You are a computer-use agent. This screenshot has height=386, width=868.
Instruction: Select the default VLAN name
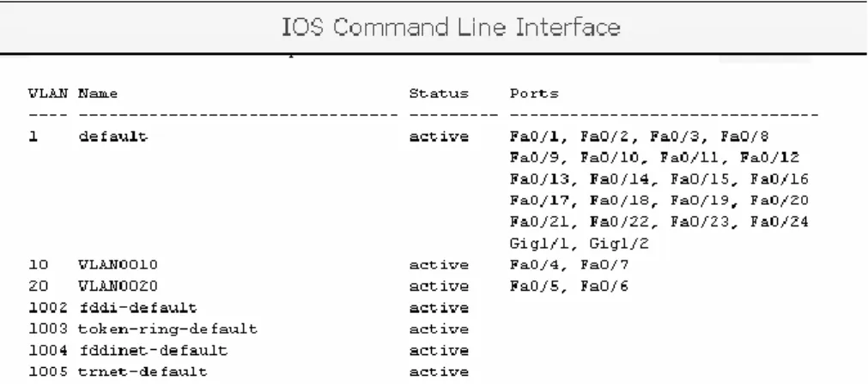click(x=113, y=136)
